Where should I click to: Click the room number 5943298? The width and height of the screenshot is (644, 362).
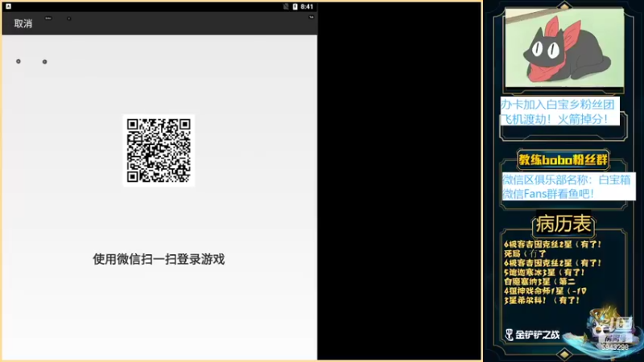(615, 348)
